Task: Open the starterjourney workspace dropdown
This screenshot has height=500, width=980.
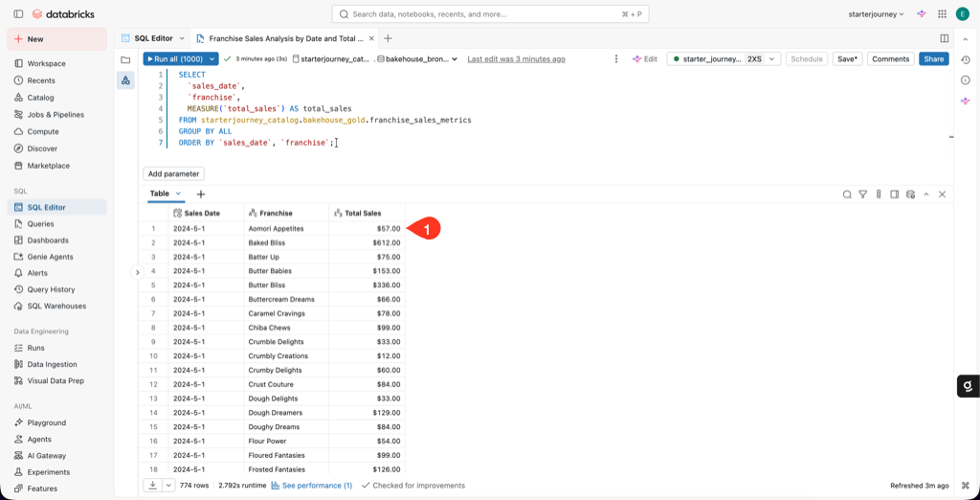Action: [x=876, y=13]
